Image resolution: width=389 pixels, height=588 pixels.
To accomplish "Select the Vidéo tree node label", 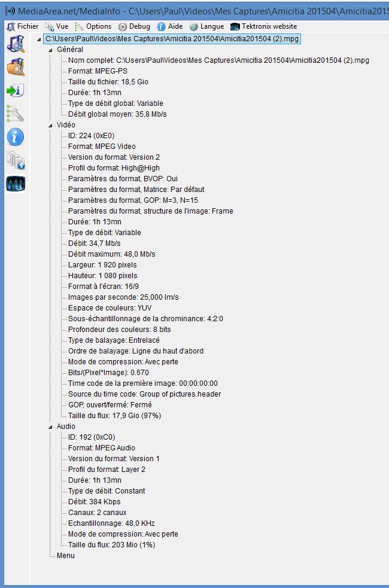I will point(66,125).
